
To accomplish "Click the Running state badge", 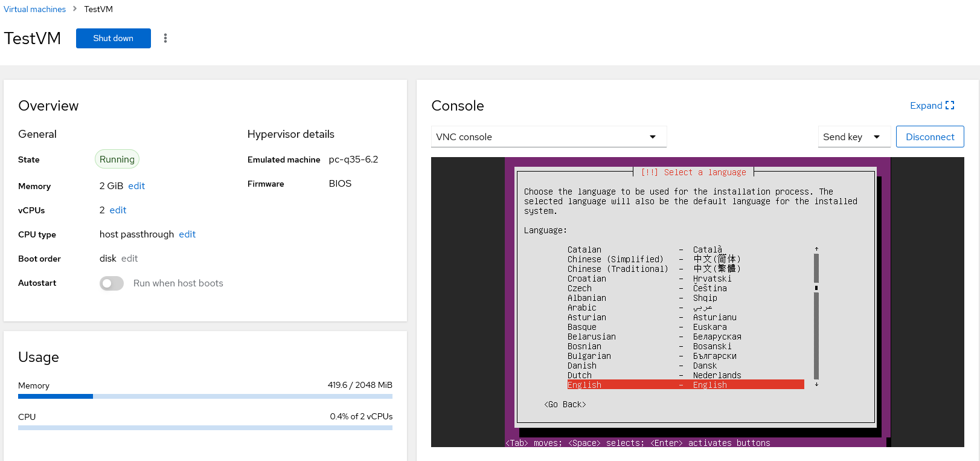I will [x=117, y=160].
